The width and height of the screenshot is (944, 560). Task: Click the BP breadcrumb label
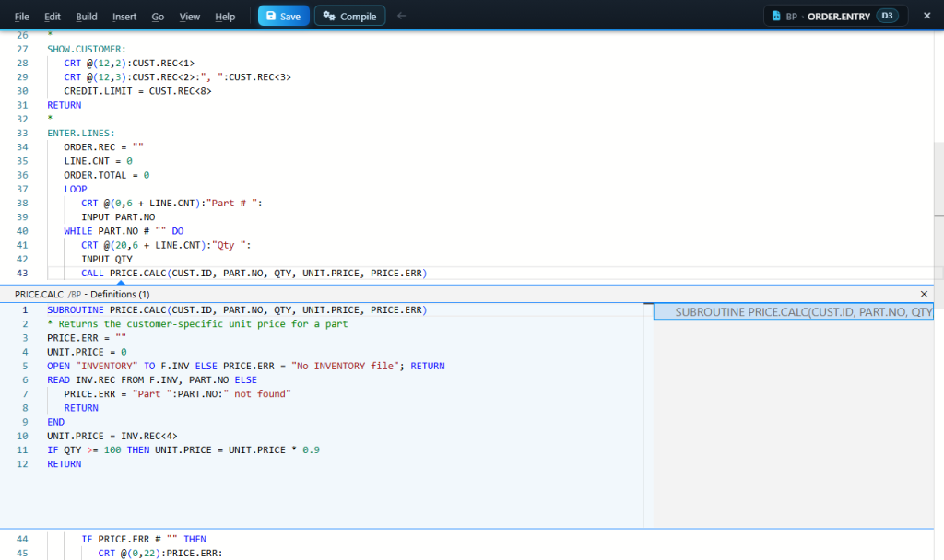791,17
